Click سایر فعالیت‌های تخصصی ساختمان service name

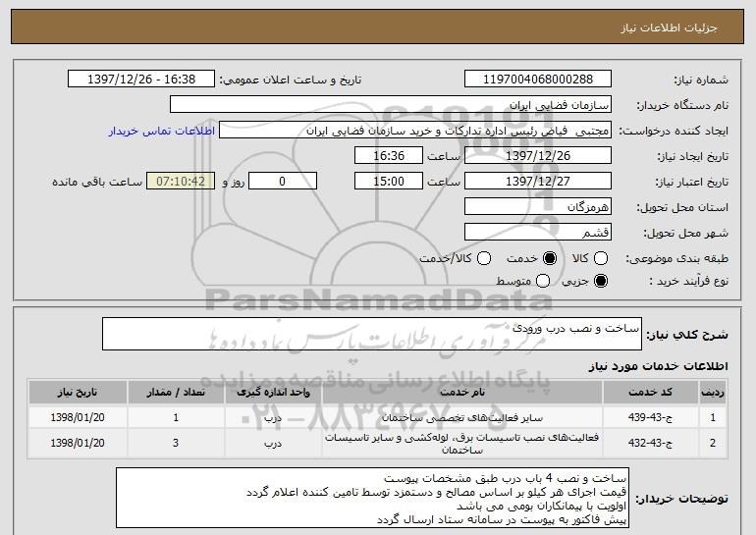pyautogui.click(x=461, y=417)
